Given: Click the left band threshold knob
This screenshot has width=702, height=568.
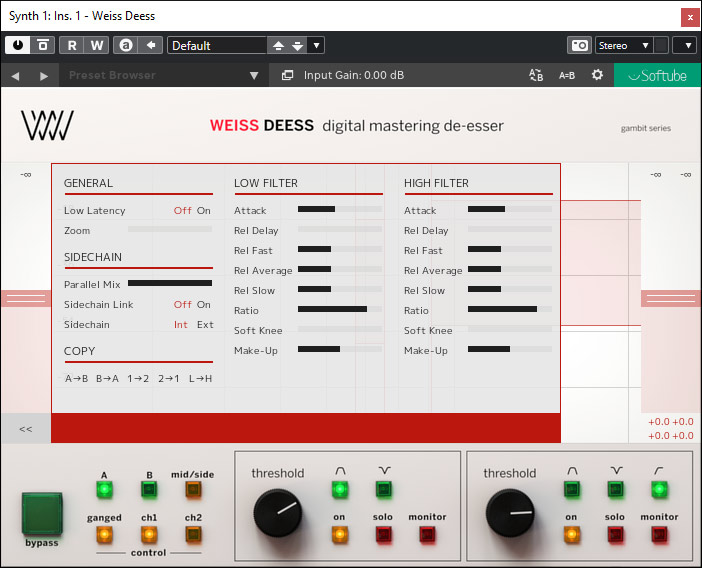Looking at the screenshot, I should [277, 513].
